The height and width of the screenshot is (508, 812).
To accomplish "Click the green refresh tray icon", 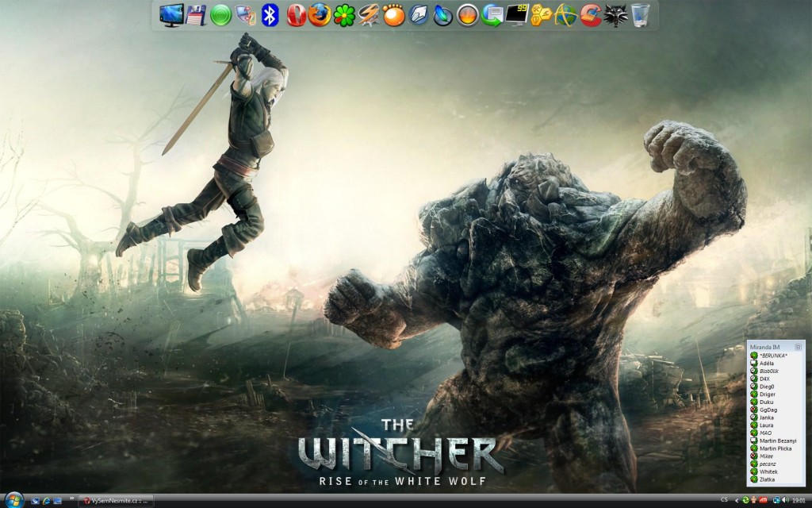I will tap(745, 500).
